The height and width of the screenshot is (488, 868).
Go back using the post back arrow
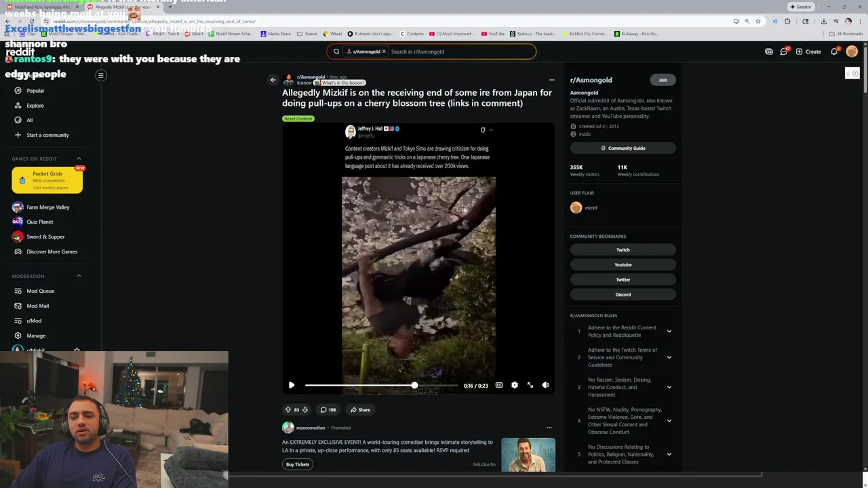coord(273,80)
